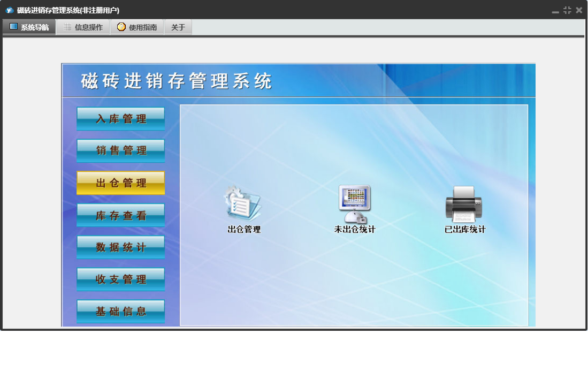Viewport: 588px width, 387px height.
Task: Select the highlighted 出仓管理 sidebar button
Action: 121,183
